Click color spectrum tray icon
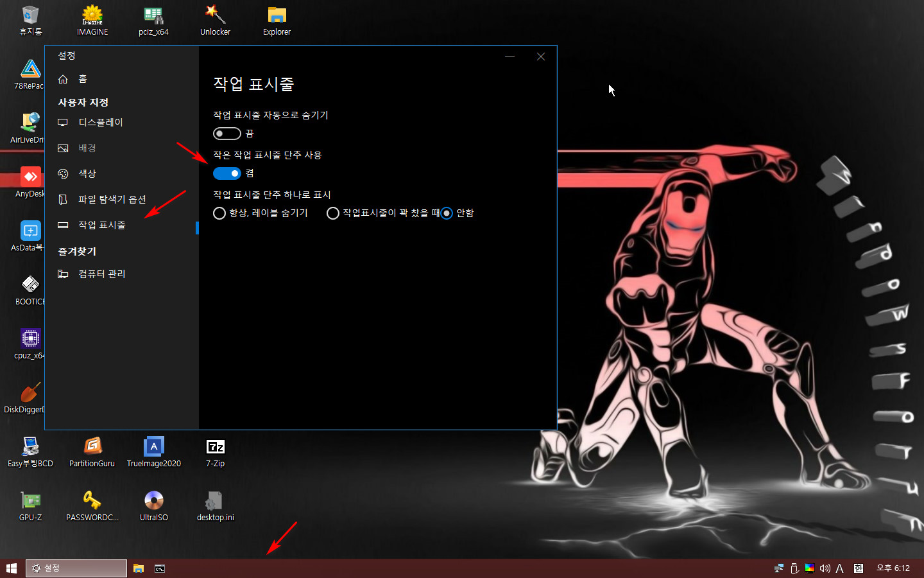 (810, 568)
